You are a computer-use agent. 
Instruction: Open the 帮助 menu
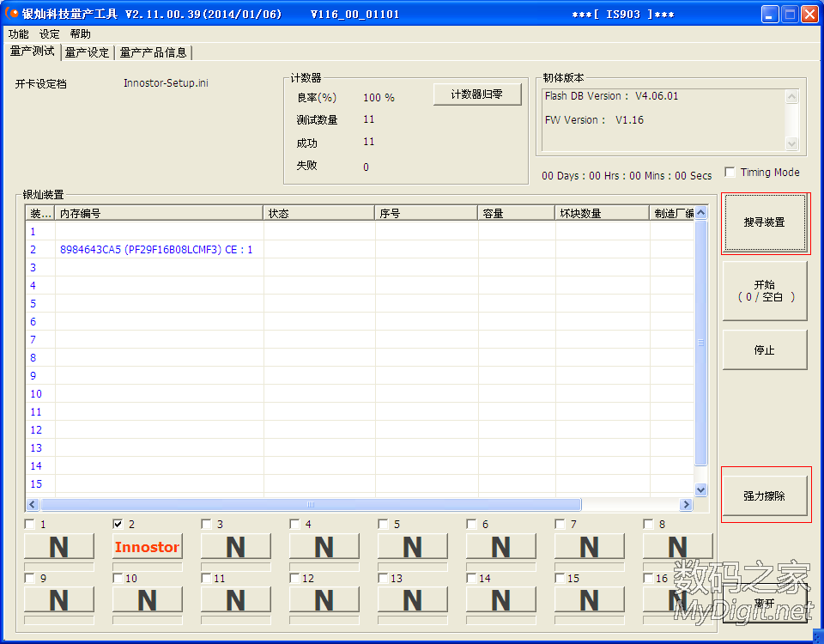(80, 34)
